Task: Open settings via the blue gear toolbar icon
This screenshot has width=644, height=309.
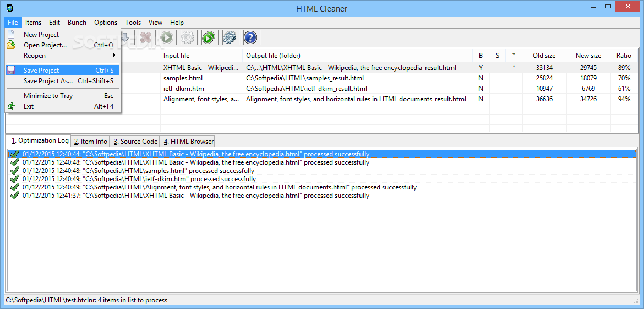Action: (x=229, y=38)
